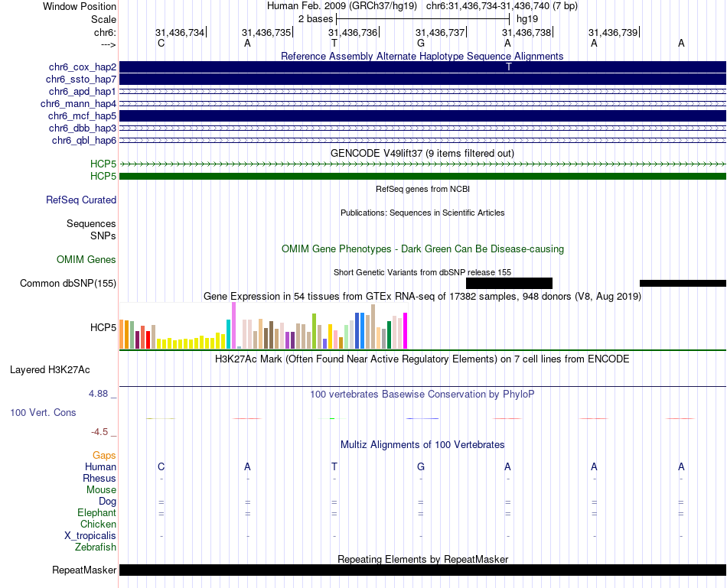
Task: Click the first dbSNP variant bar under 31,436,738
Action: tap(509, 283)
